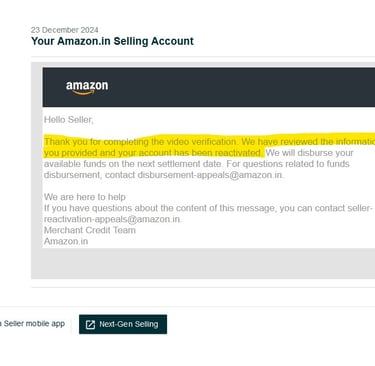
Task: Select the Your Amazon.in Selling Account title
Action: [112, 41]
